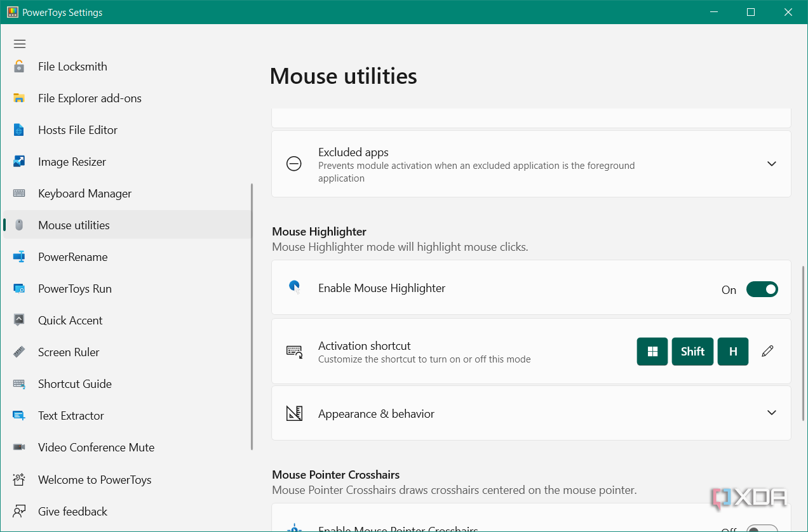
Task: Click the On label beside highlighter switch
Action: (x=729, y=290)
